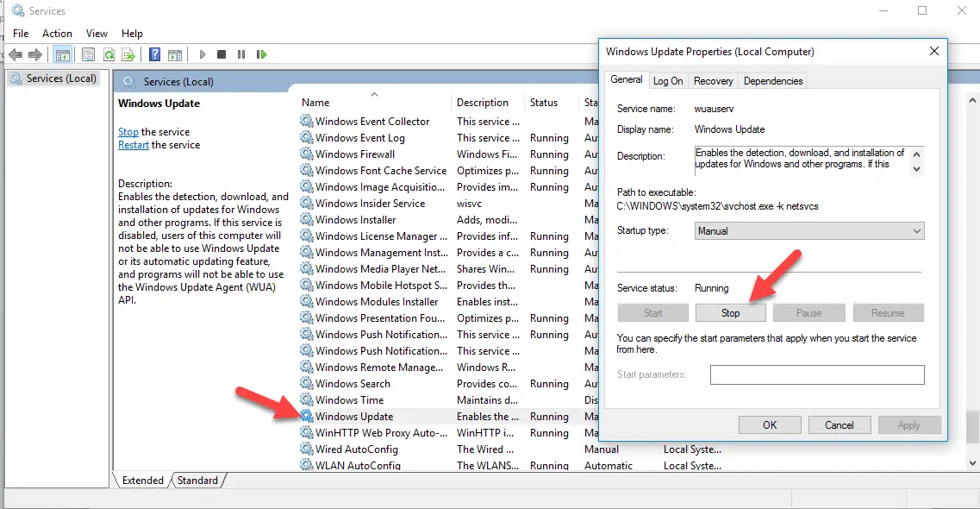Click gear icon of Windows Media Player Network
The width and height of the screenshot is (980, 509).
[306, 269]
